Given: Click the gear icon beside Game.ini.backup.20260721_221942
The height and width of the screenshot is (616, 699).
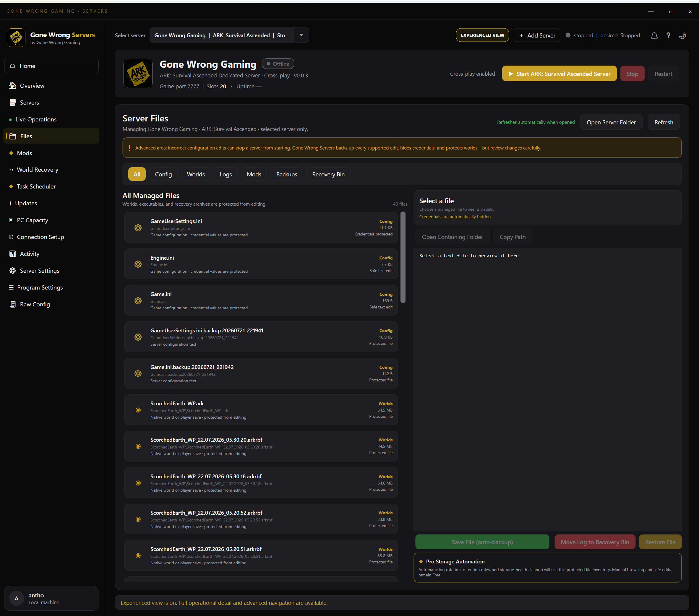Looking at the screenshot, I should point(138,373).
